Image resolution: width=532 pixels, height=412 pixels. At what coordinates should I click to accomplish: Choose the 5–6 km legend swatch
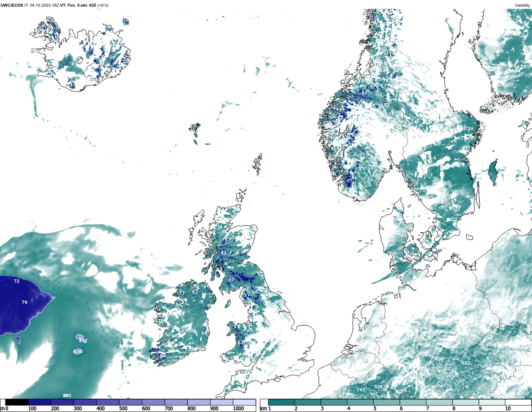[387, 402]
